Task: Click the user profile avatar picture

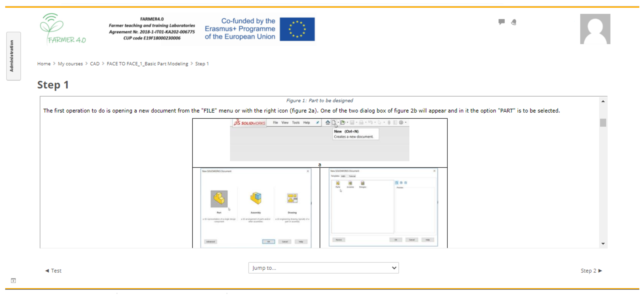Action: tap(595, 29)
